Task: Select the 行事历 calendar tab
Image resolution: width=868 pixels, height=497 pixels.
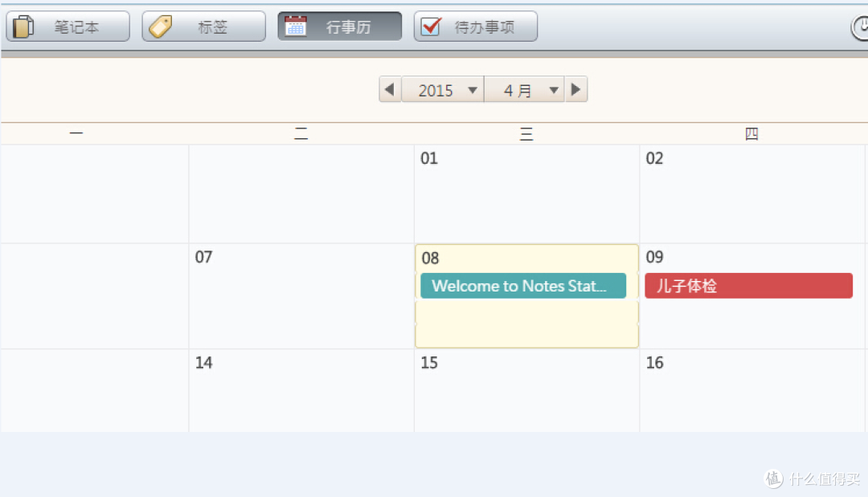Action: [340, 26]
